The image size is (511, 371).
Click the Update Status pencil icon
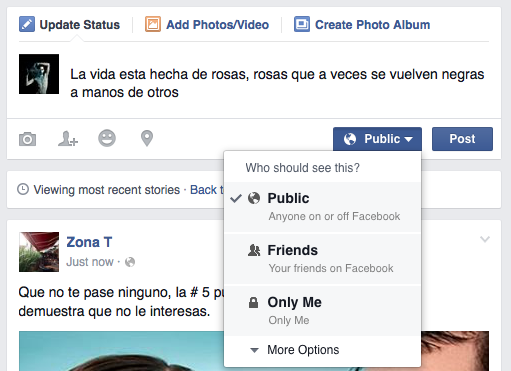point(27,24)
